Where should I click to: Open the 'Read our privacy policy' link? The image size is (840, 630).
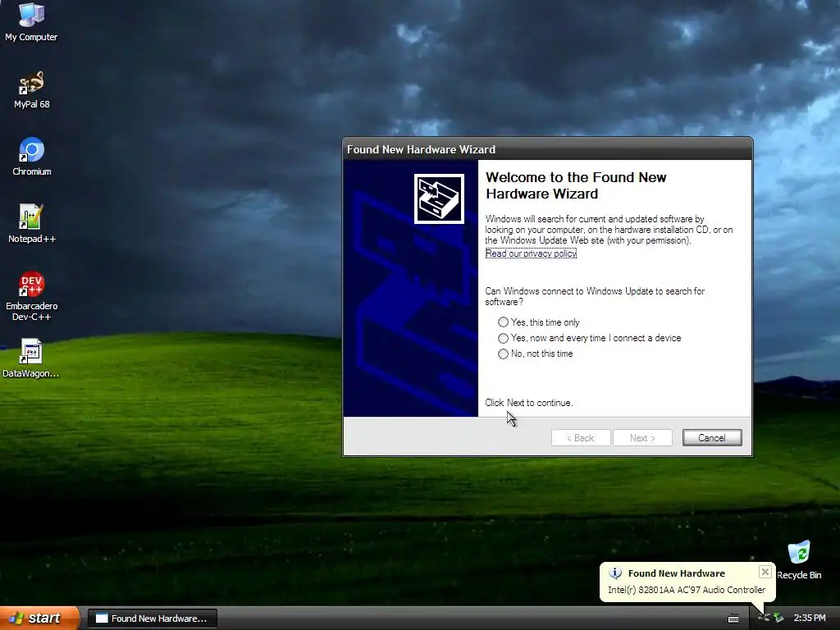pos(531,253)
